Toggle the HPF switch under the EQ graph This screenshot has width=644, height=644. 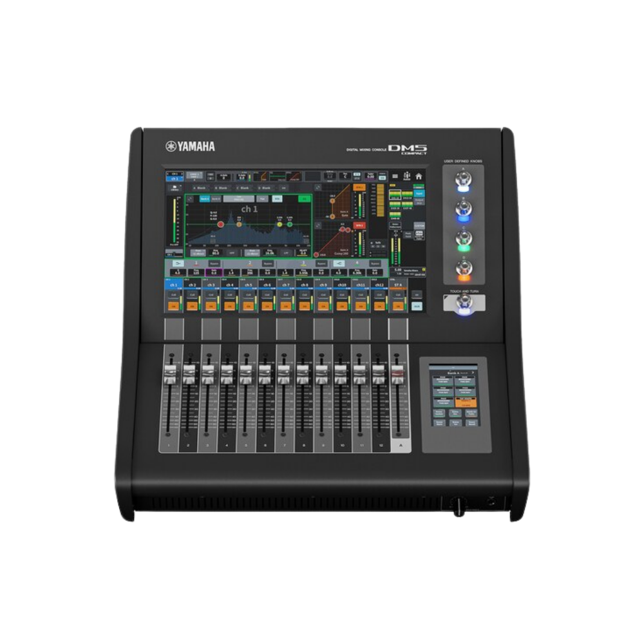click(232, 253)
